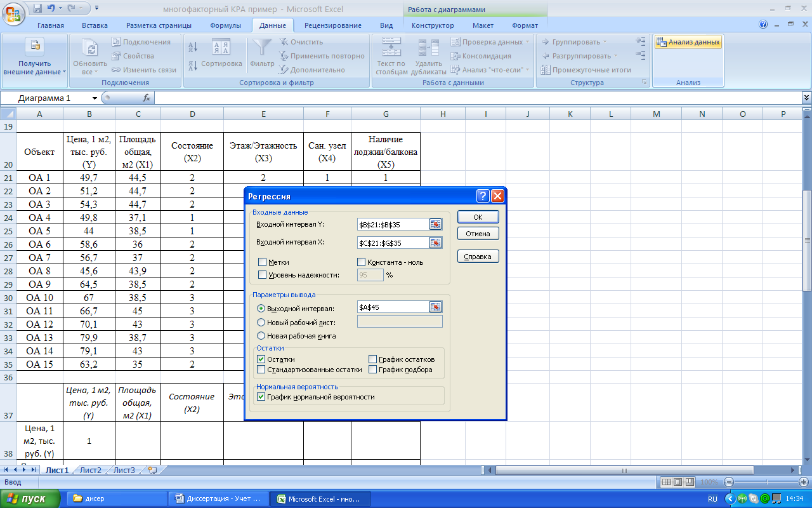Select Новая рабочая книга radio

tap(261, 335)
